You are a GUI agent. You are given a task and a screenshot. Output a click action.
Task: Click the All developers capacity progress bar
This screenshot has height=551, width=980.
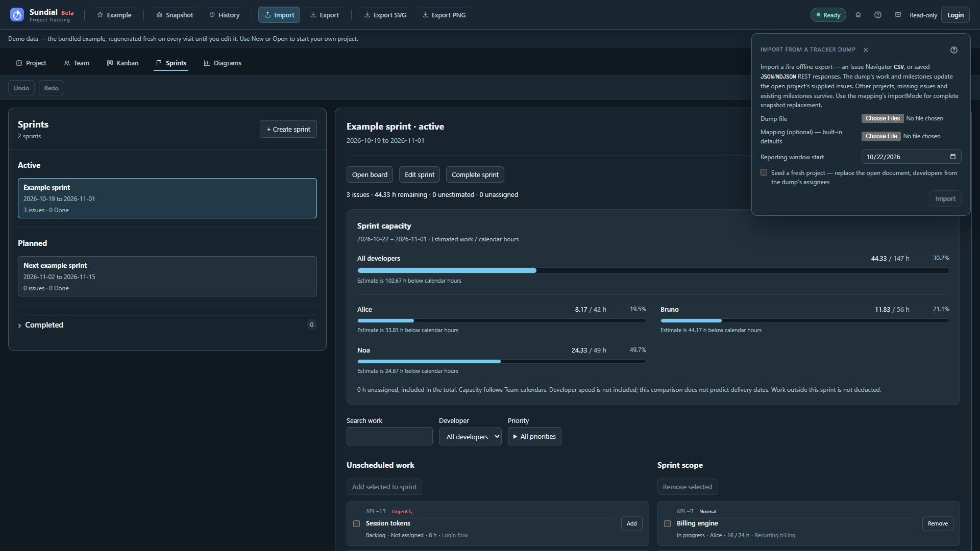click(653, 270)
